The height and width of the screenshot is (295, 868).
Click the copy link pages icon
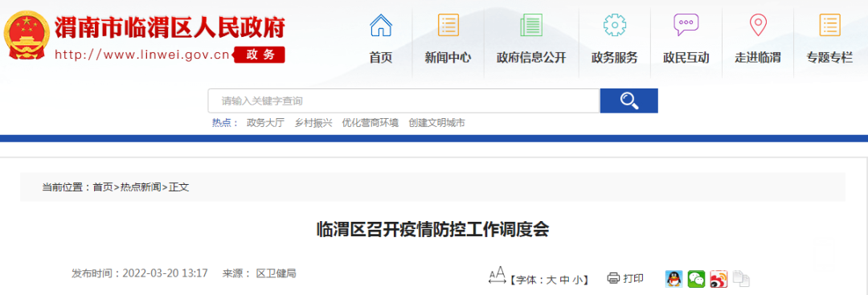[741, 279]
